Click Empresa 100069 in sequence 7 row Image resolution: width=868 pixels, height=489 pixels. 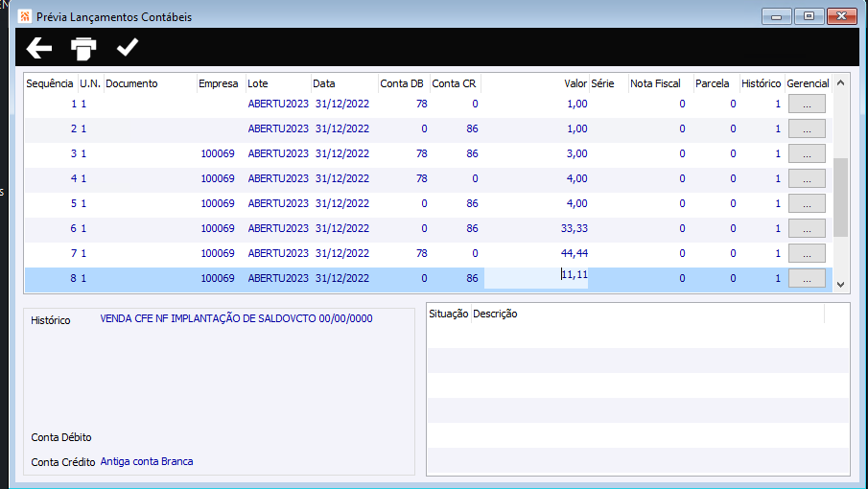[x=218, y=253]
